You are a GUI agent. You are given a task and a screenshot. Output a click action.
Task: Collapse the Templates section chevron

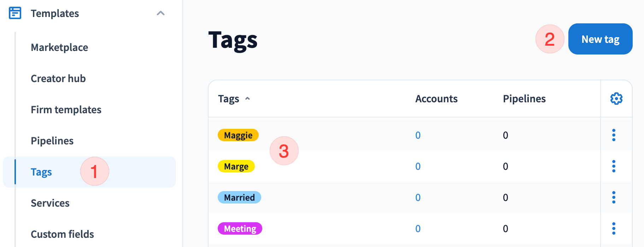(x=160, y=13)
